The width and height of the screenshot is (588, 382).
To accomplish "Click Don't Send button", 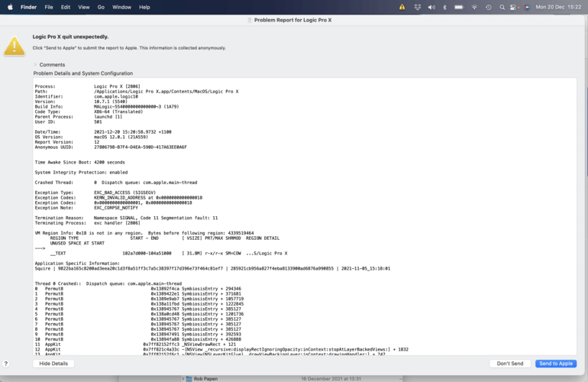I will 510,363.
